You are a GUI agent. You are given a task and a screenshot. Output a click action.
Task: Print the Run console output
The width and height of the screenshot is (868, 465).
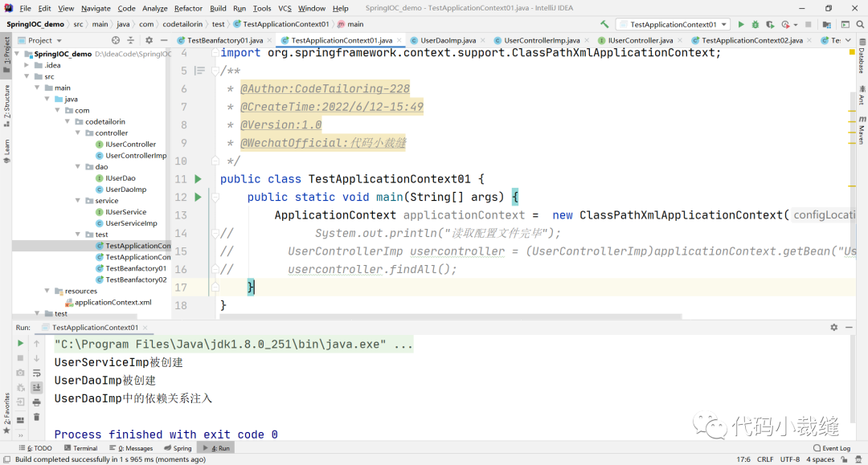tap(36, 402)
